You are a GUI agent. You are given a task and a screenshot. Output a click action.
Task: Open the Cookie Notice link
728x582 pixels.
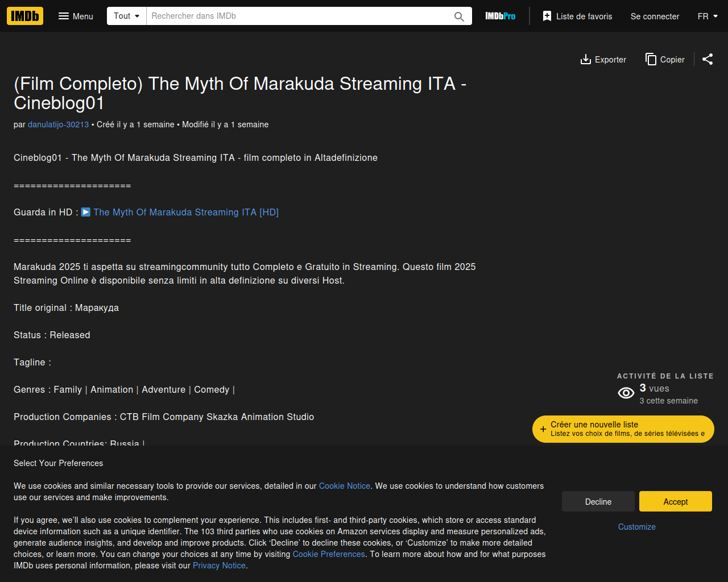tap(344, 486)
